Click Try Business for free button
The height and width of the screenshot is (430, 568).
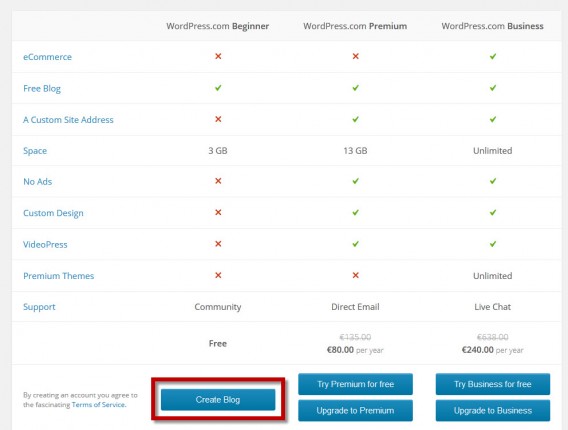493,384
